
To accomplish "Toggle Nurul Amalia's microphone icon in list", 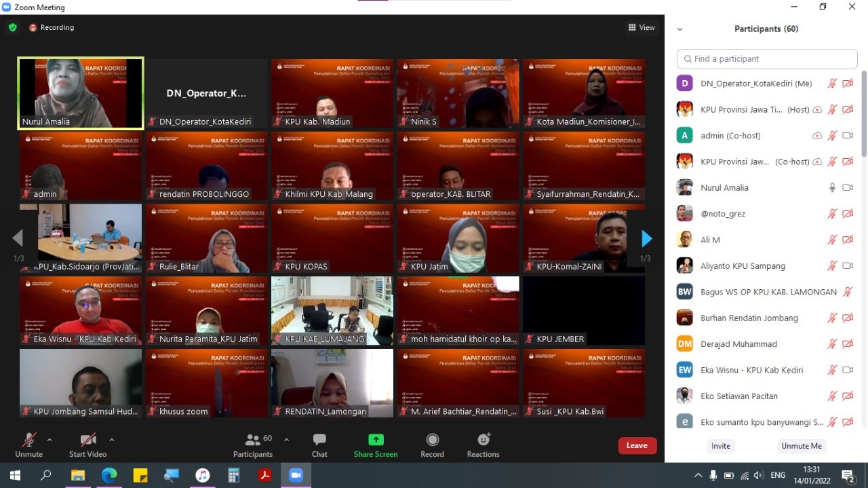I will [832, 188].
